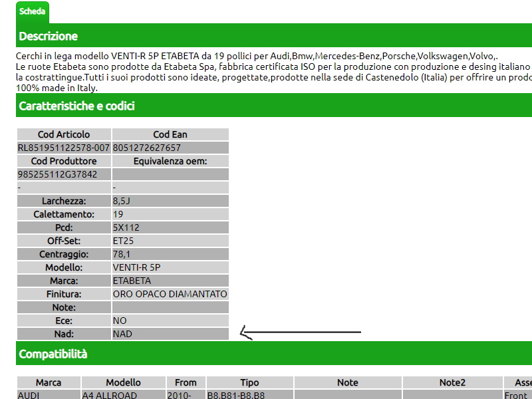
Task: Select the 2010- From cell
Action: coord(186,394)
